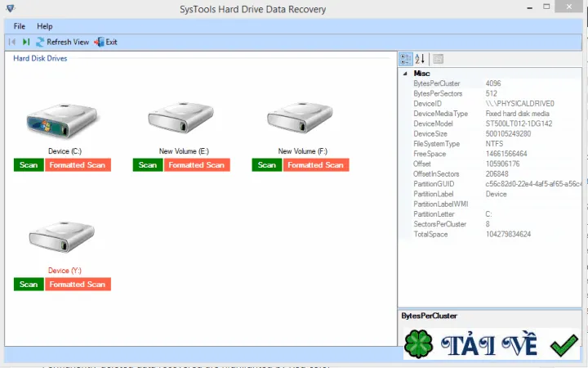Select the New Volume (F:) drive icon
This screenshot has width=588, height=368.
tap(300, 118)
